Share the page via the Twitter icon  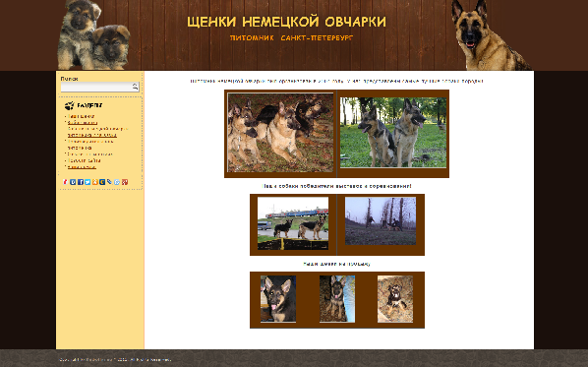click(88, 182)
